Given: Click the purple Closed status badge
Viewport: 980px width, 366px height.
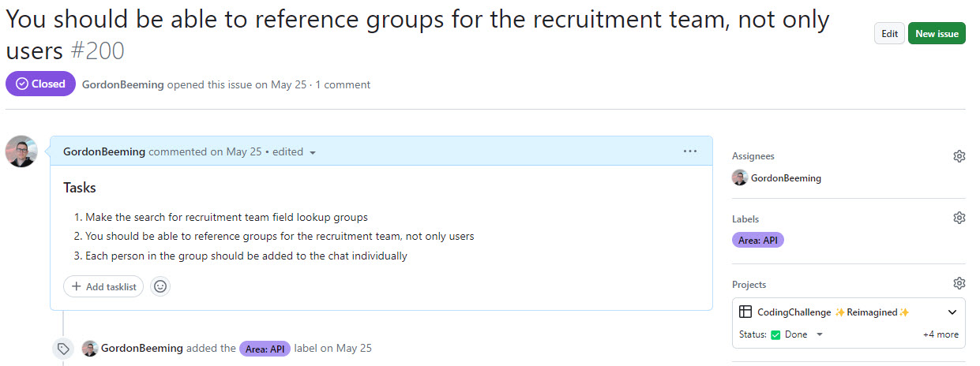Looking at the screenshot, I should pos(40,84).
